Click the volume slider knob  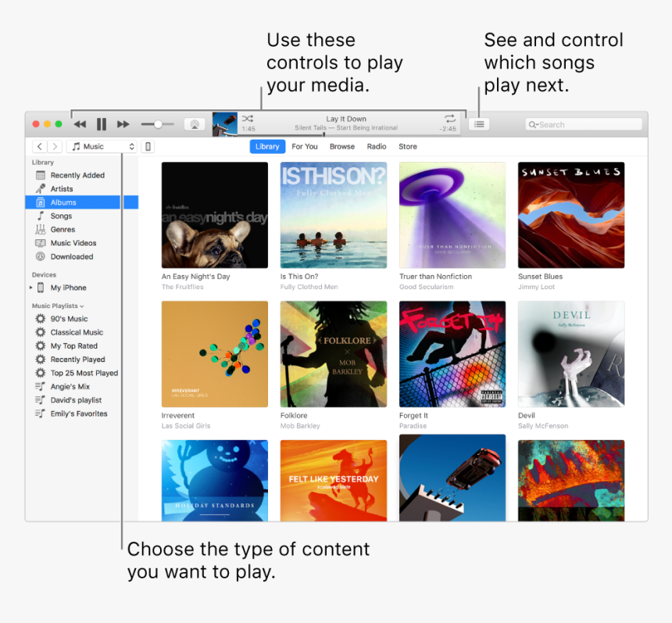(158, 124)
